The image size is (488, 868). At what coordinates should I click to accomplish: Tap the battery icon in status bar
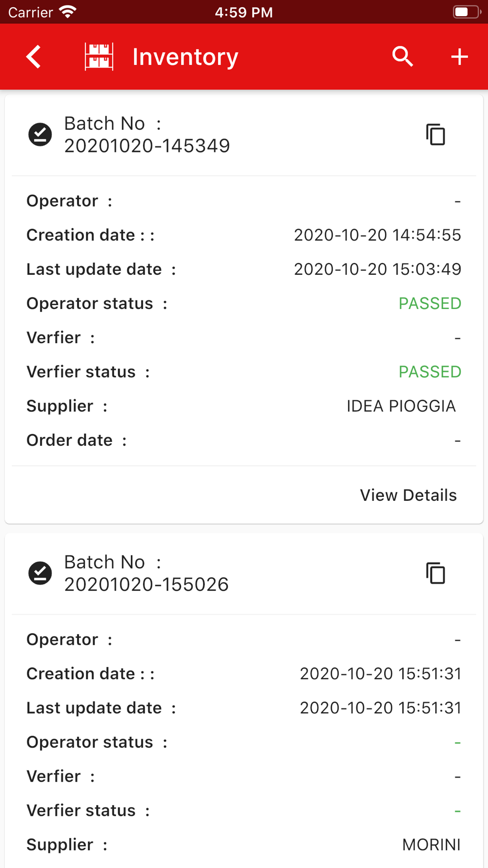[x=467, y=12]
